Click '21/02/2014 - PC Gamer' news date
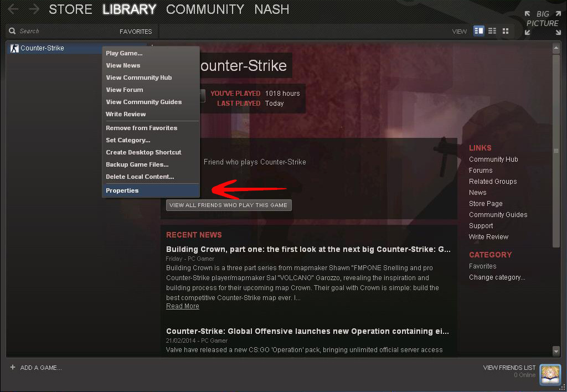567x392 pixels. pyautogui.click(x=197, y=341)
